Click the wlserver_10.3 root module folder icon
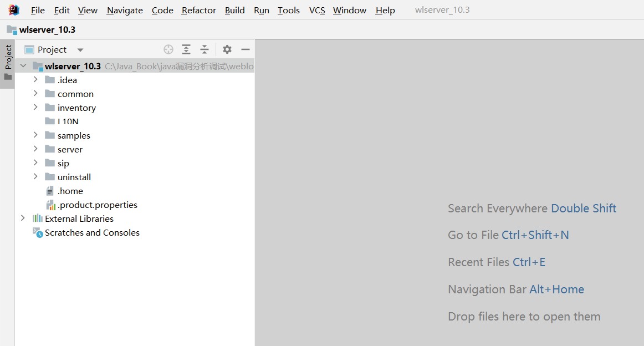Screen dimensions: 644x346 click(38, 66)
